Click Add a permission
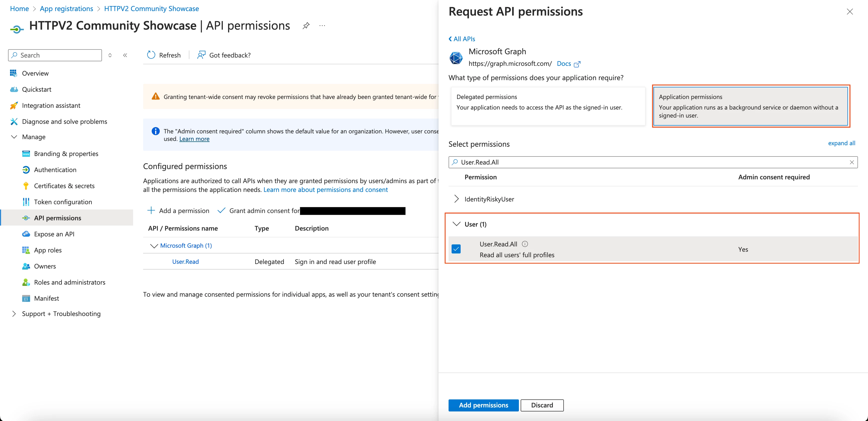The height and width of the screenshot is (421, 868). point(178,211)
